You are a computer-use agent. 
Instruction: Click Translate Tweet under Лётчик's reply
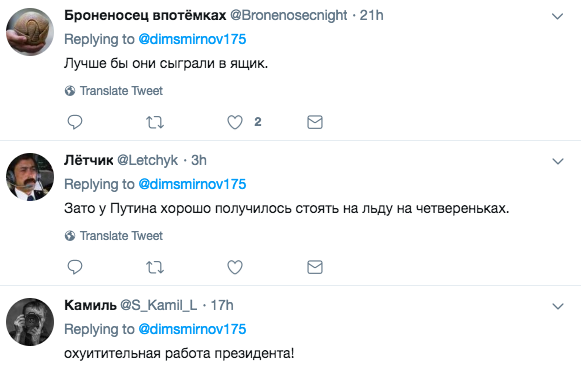tap(114, 236)
